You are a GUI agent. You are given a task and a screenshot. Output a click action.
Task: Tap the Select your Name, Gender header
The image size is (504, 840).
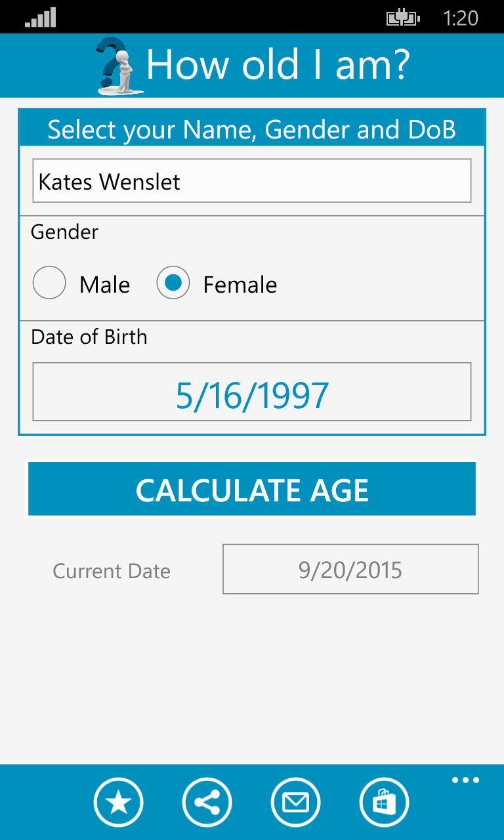252,130
